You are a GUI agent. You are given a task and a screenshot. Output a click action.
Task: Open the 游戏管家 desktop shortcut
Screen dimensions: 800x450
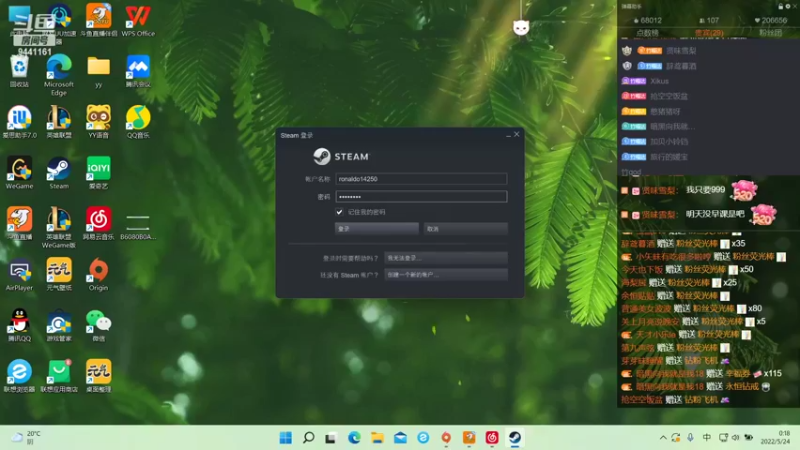click(59, 325)
